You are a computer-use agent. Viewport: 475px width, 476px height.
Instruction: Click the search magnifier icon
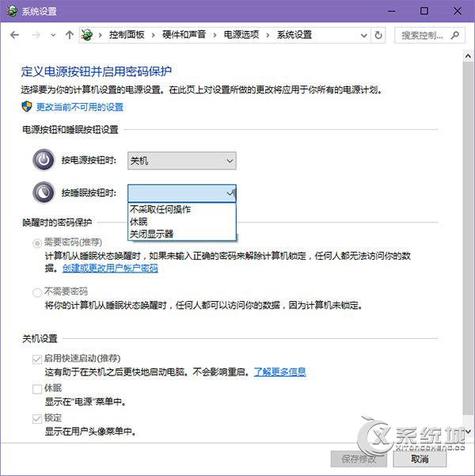454,35
